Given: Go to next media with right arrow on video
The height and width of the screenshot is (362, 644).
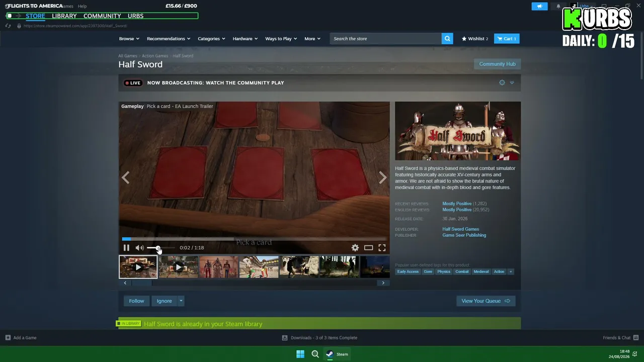Looking at the screenshot, I should pyautogui.click(x=383, y=177).
